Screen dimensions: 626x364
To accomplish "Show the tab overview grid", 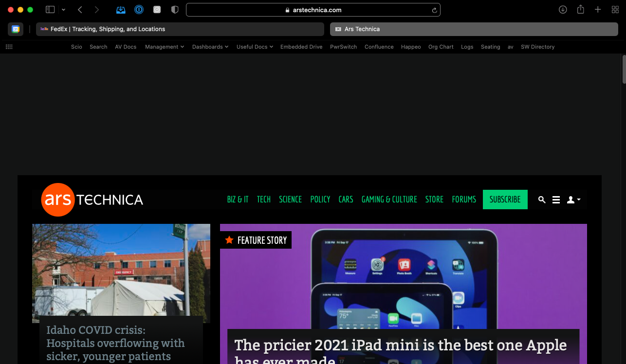I will (x=615, y=10).
